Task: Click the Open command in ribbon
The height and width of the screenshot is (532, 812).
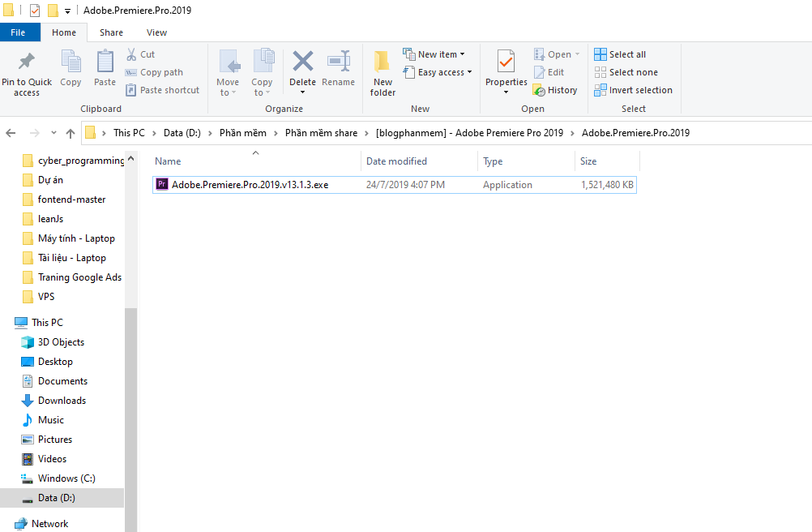Action: 557,54
